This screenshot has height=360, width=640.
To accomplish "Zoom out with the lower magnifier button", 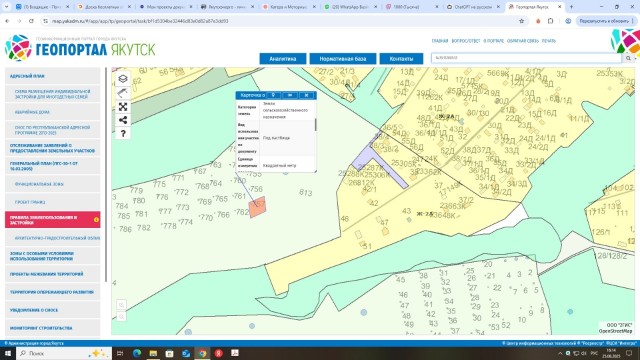I will [121, 317].
